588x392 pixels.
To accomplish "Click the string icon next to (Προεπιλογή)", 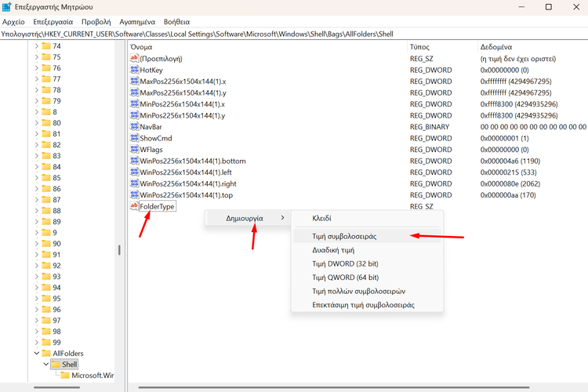I will coord(134,58).
